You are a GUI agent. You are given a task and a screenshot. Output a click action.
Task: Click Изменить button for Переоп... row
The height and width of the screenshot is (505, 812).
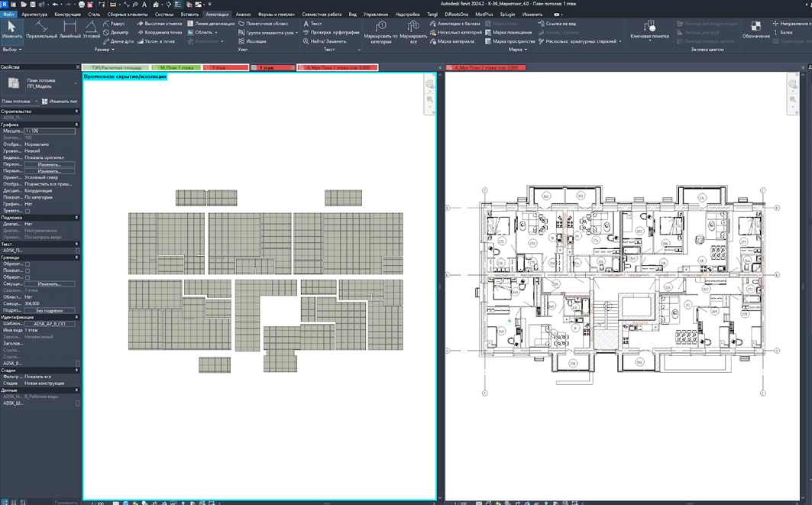point(50,164)
